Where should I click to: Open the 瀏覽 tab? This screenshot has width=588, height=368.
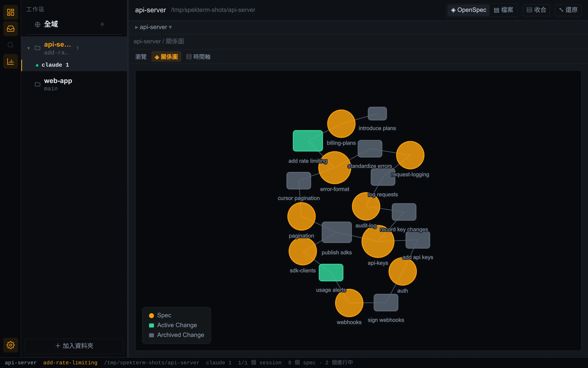point(141,57)
